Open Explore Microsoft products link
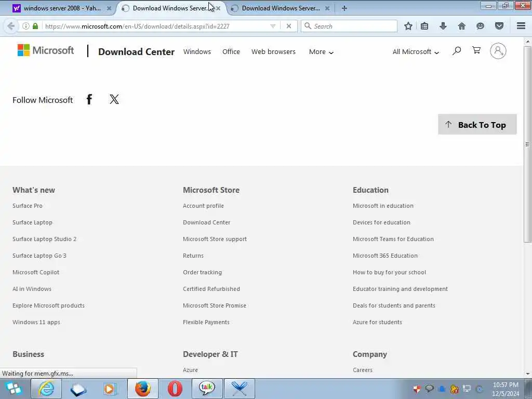The width and height of the screenshot is (532, 399). [48, 305]
